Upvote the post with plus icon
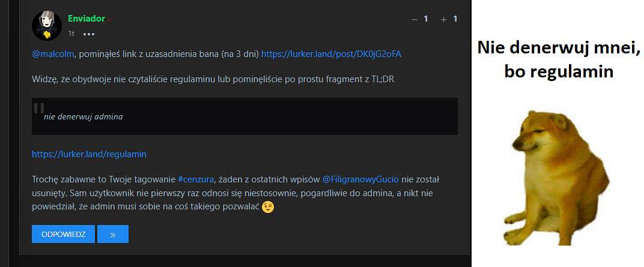The width and height of the screenshot is (644, 267). click(x=443, y=19)
